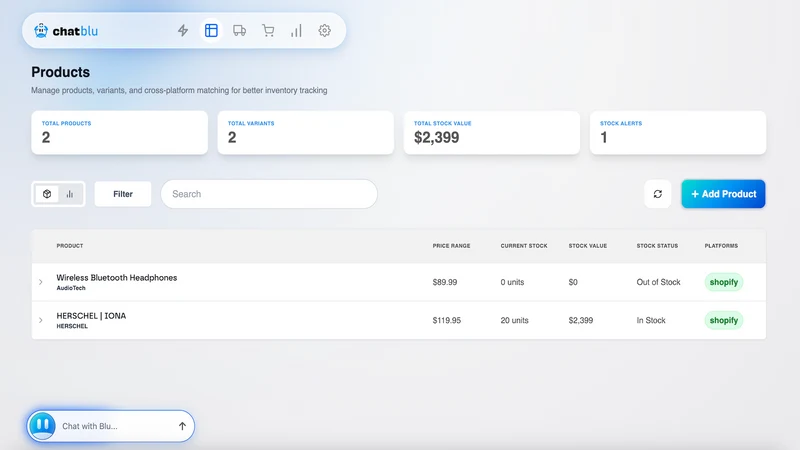Open the Filter options

tap(123, 194)
